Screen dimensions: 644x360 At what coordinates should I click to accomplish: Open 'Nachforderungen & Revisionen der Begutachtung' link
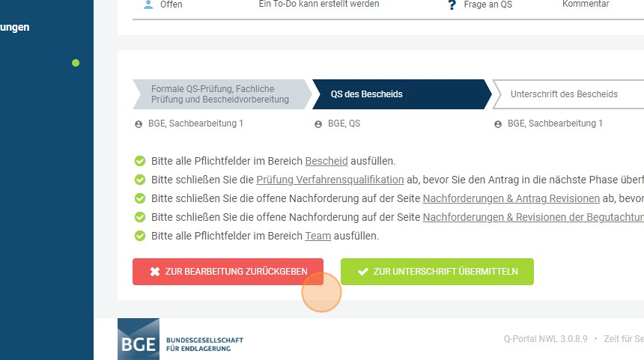point(533,217)
